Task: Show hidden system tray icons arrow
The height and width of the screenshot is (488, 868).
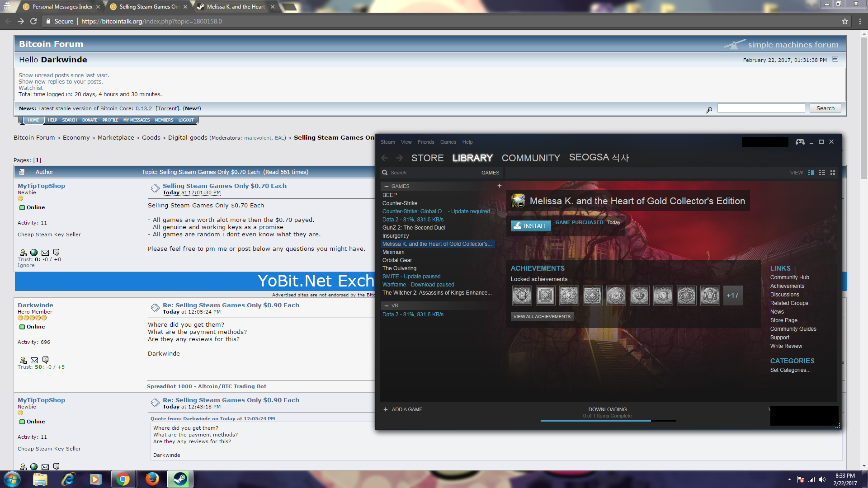Action: coord(789,479)
